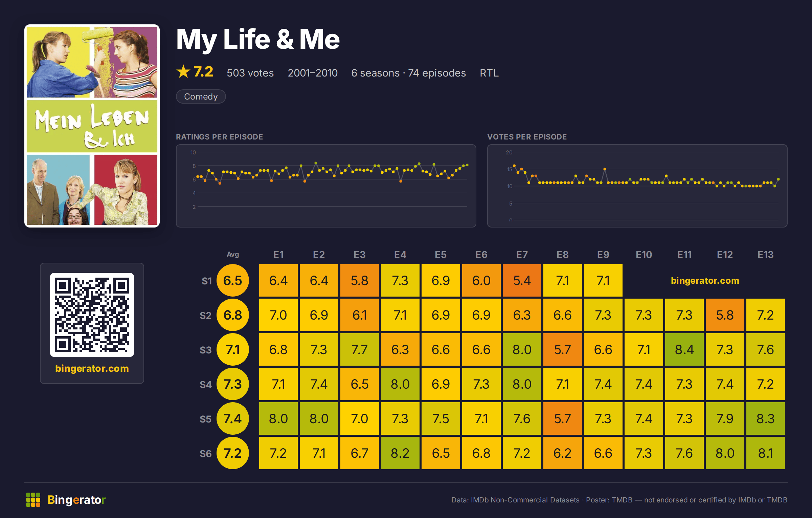Click the Votes Per Episode chart
Viewport: 812px width, 518px height.
click(x=637, y=186)
